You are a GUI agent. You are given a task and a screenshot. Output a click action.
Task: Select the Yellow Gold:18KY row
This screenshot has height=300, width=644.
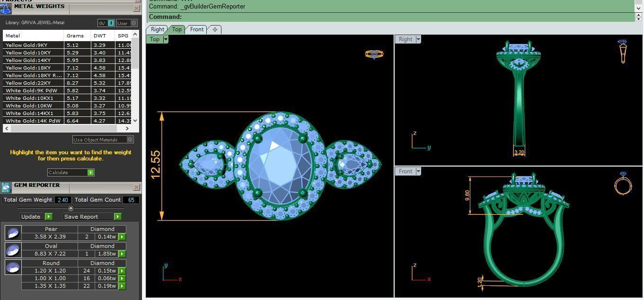68,68
